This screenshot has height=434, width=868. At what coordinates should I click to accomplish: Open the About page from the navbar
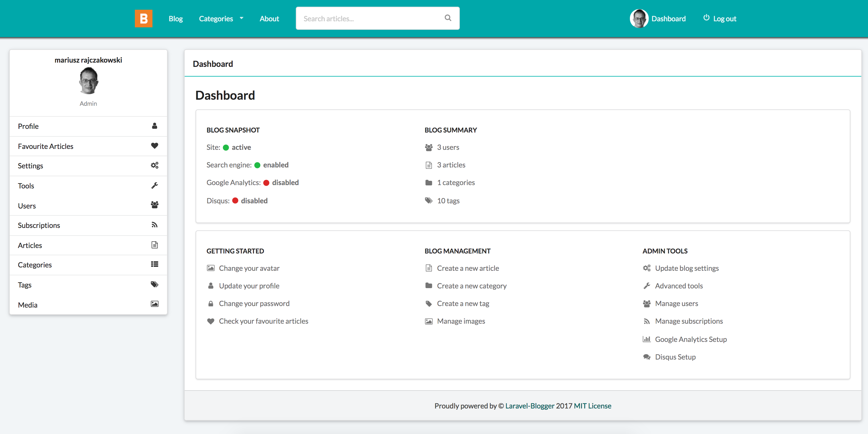tap(269, 19)
